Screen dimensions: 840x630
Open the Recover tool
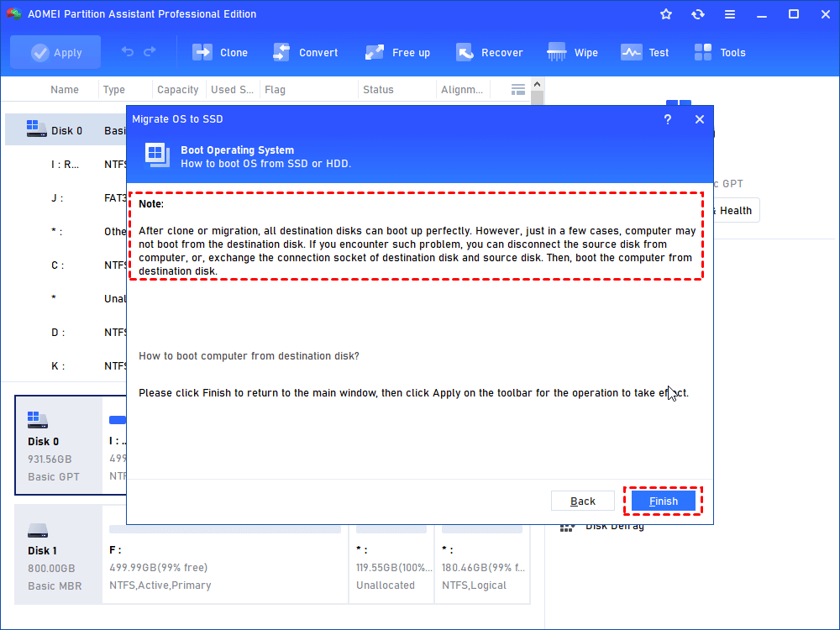click(x=489, y=52)
